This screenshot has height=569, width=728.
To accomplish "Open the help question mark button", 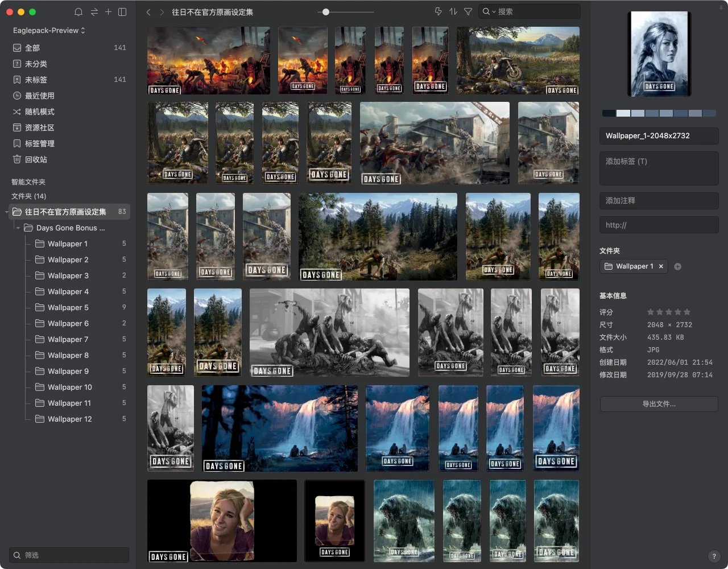I will click(714, 556).
